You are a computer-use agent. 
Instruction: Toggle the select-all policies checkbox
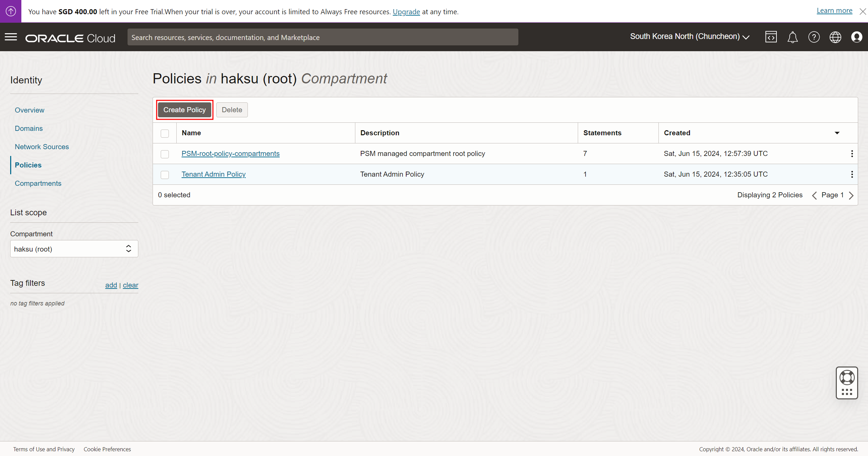(x=165, y=133)
